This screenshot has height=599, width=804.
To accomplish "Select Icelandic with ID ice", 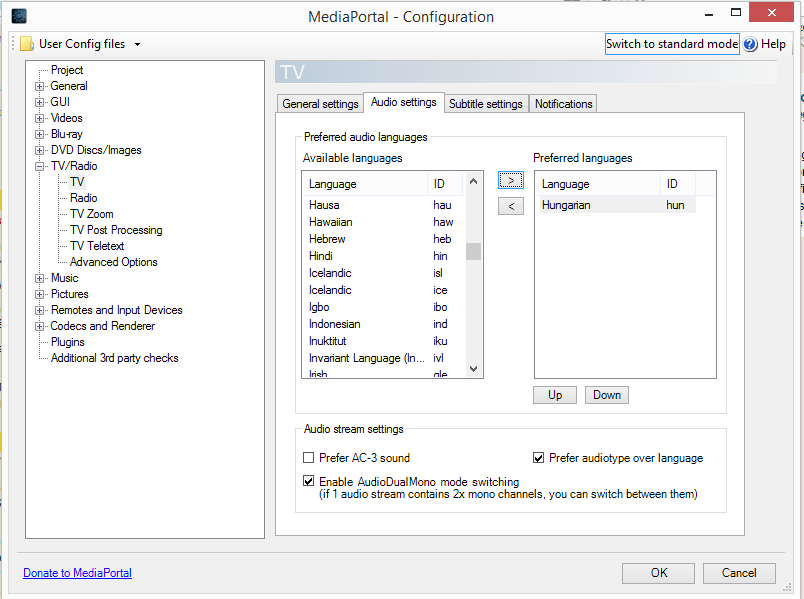I will tap(383, 290).
